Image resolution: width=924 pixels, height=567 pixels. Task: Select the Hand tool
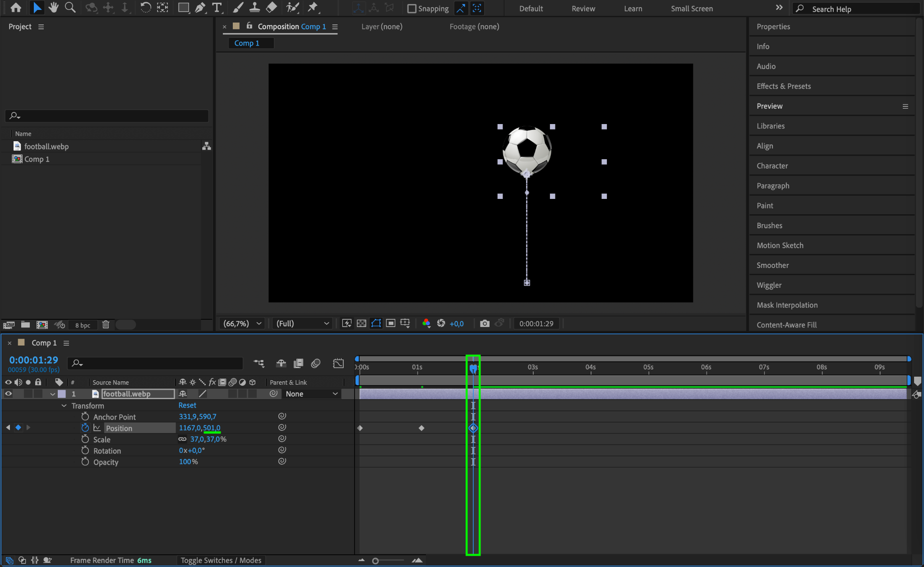(54, 8)
